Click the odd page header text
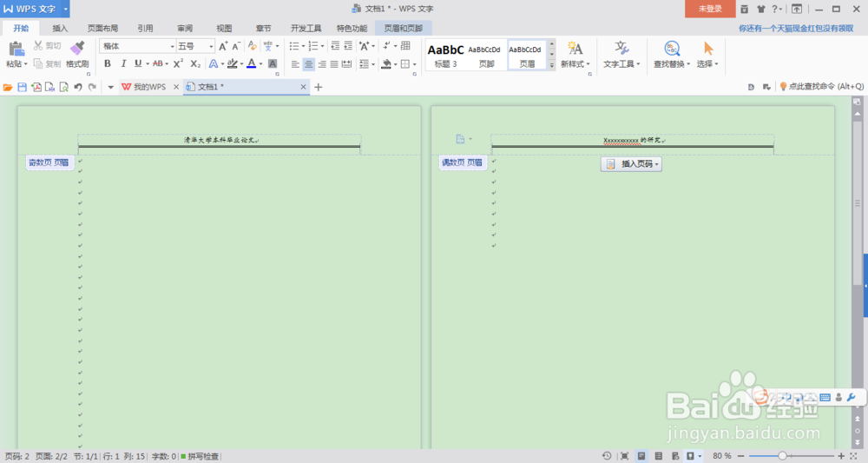Image resolution: width=868 pixels, height=463 pixels. click(220, 140)
